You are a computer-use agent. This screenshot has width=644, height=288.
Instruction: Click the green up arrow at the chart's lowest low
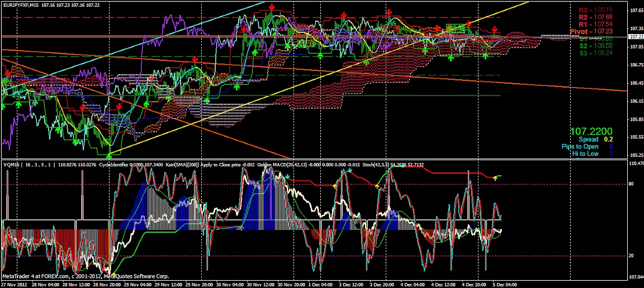[x=108, y=150]
